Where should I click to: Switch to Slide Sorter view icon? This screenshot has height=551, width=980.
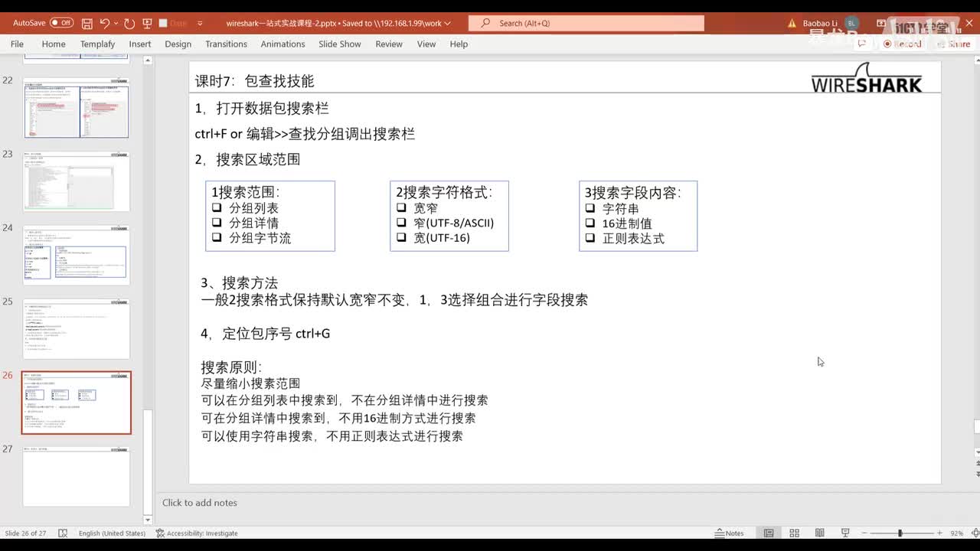coord(794,533)
